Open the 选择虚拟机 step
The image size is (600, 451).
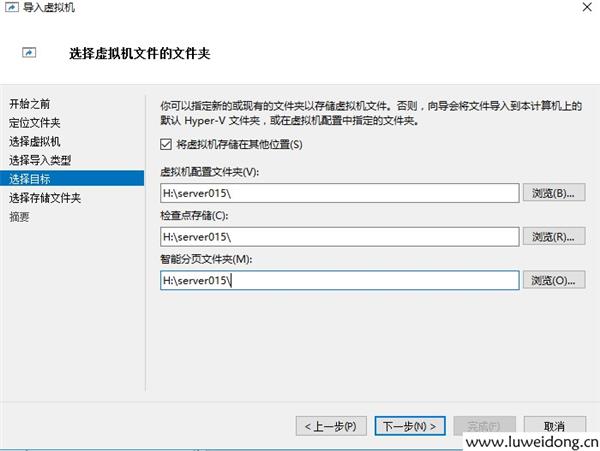[33, 141]
